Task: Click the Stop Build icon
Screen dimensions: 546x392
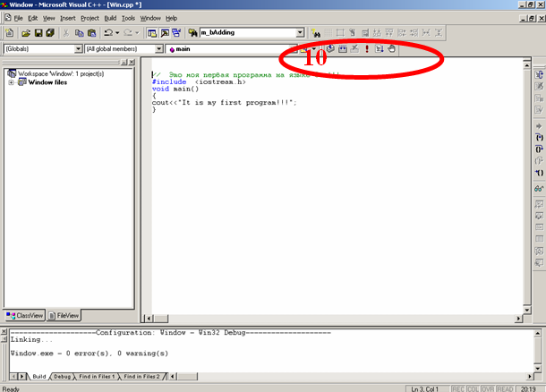Action: 354,48
